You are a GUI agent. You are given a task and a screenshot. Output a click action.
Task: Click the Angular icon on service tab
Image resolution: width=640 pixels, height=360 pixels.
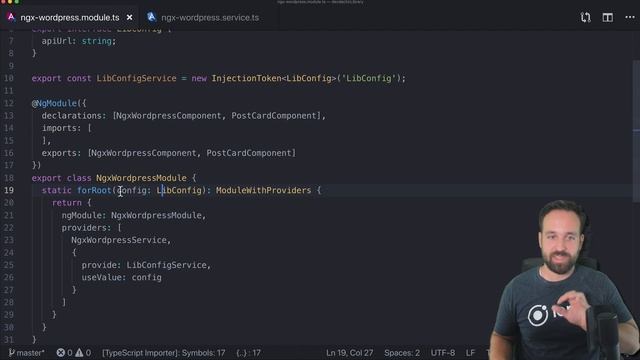coord(151,17)
